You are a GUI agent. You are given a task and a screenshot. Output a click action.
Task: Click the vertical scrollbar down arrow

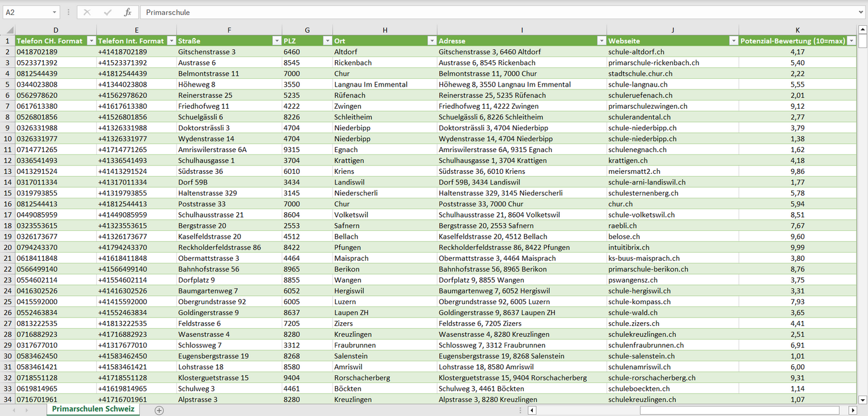point(863,399)
